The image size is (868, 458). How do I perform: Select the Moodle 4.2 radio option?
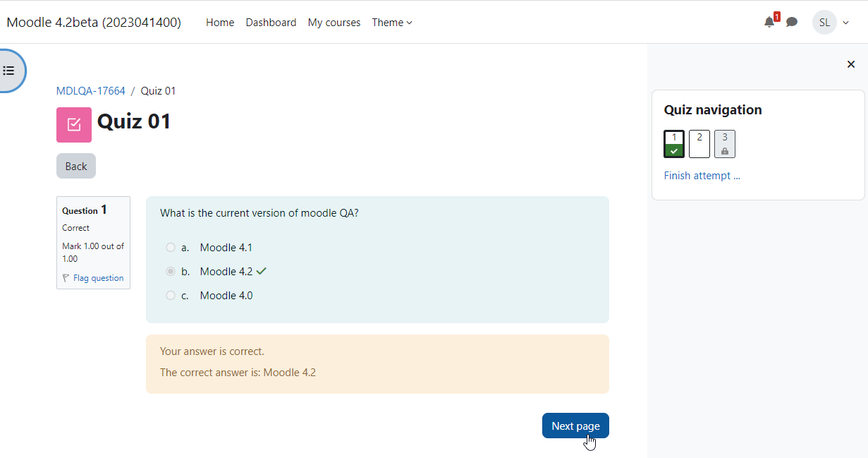[170, 272]
